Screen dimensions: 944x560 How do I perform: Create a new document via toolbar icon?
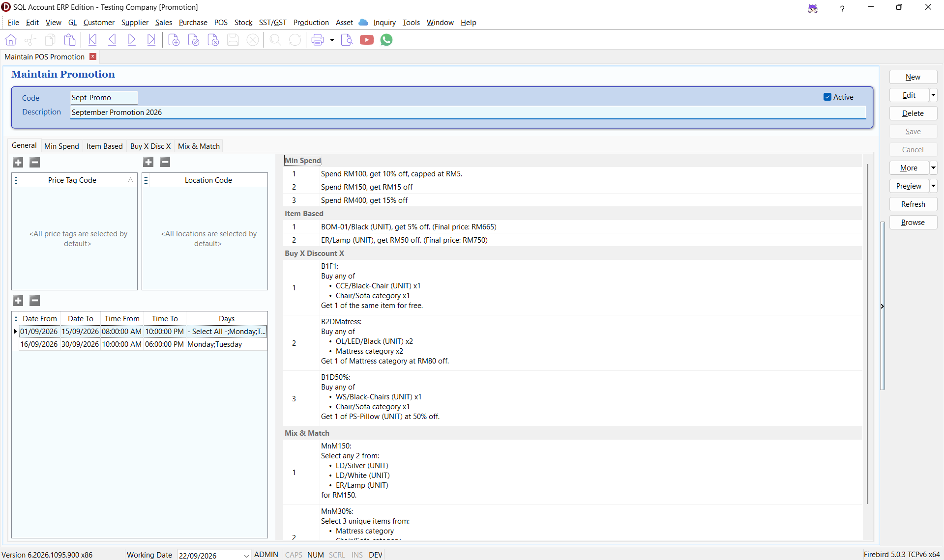174,40
